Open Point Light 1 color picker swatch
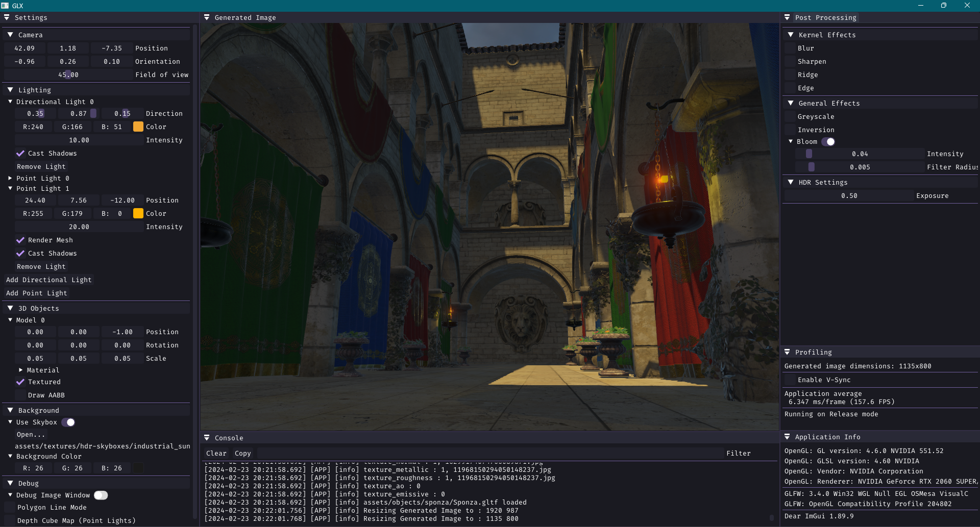The height and width of the screenshot is (527, 980). [138, 213]
